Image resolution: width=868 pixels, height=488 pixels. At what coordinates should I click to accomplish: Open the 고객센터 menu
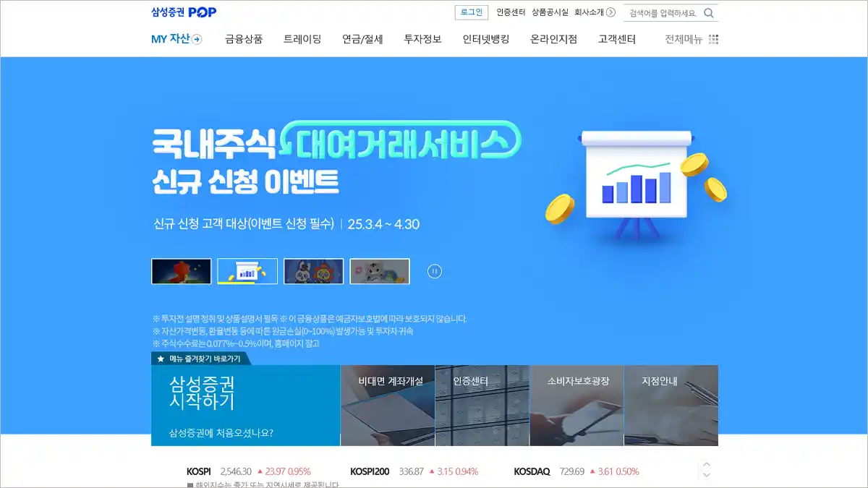(617, 40)
